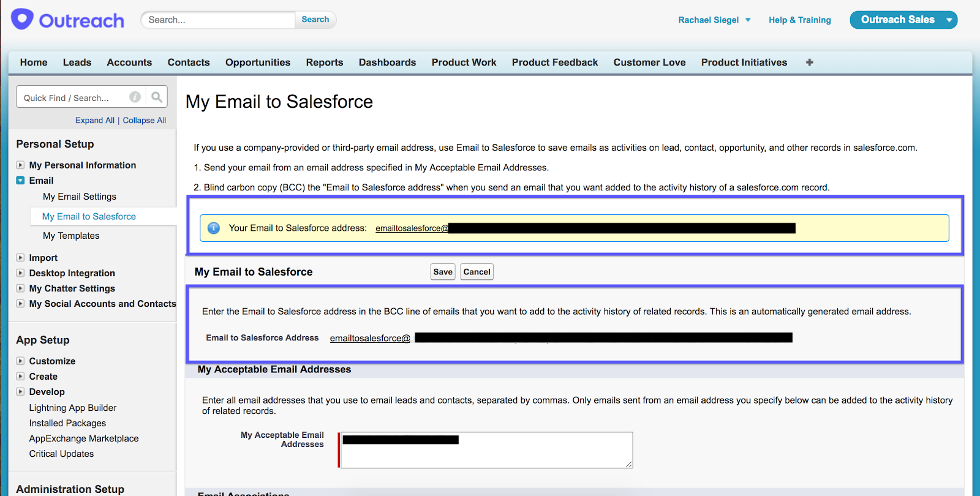Click the plus icon to add a tab

[810, 62]
